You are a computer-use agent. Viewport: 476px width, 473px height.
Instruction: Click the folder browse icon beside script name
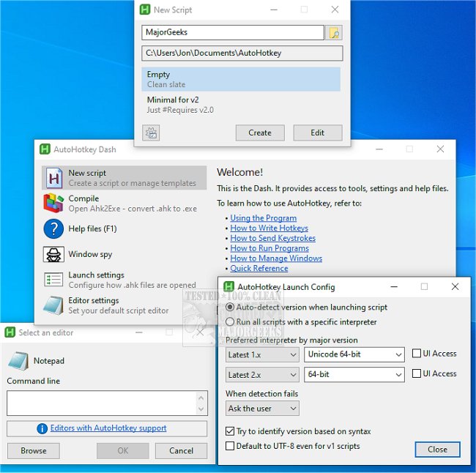point(334,32)
